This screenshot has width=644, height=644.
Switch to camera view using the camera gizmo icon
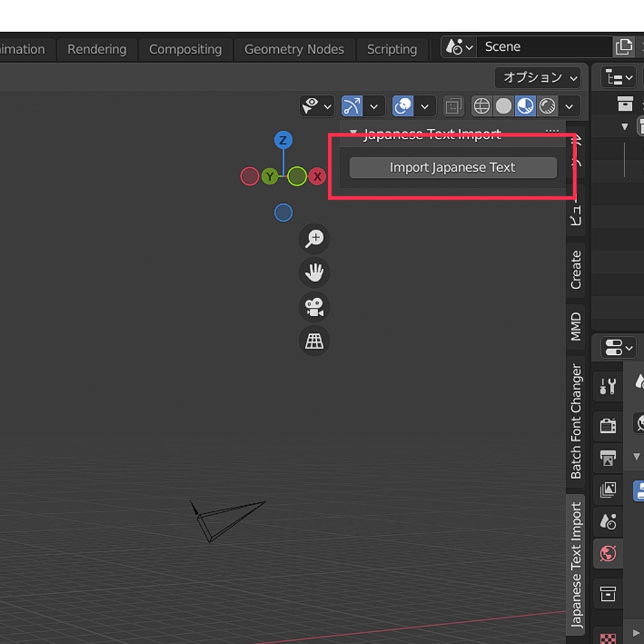314,307
